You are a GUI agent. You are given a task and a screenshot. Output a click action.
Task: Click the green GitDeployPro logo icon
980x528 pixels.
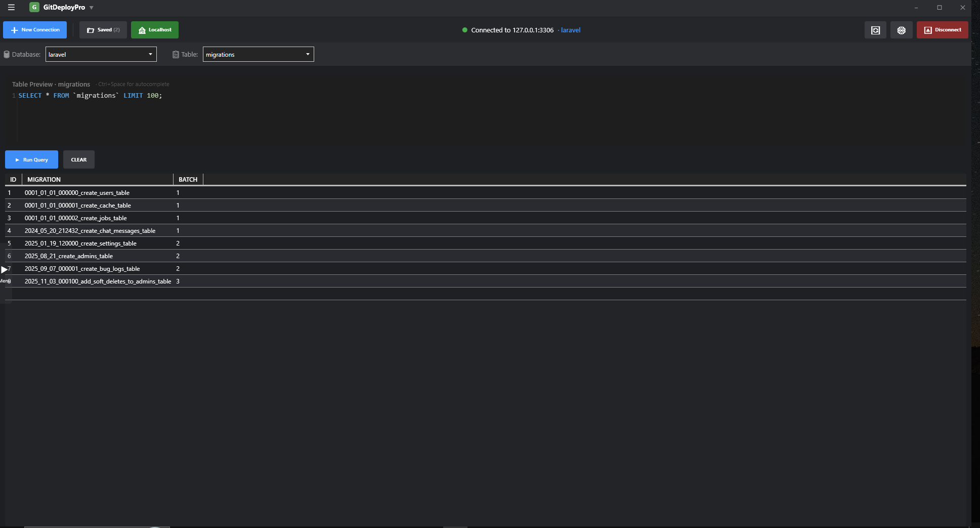pyautogui.click(x=34, y=7)
